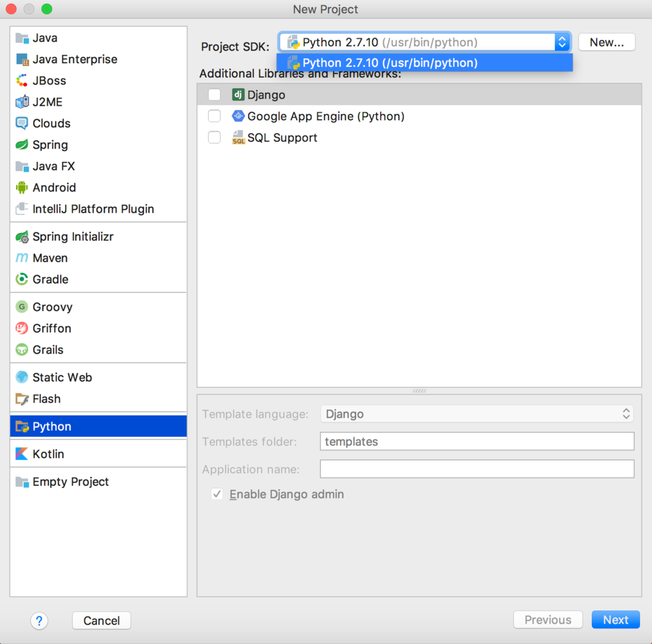Select Kotlin project type label
The width and height of the screenshot is (652, 644).
(x=48, y=454)
